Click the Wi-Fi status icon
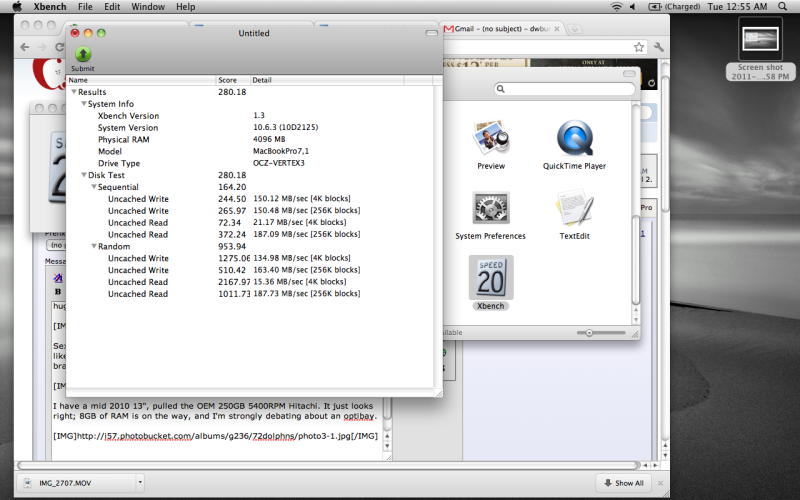The image size is (800, 500). pos(616,7)
